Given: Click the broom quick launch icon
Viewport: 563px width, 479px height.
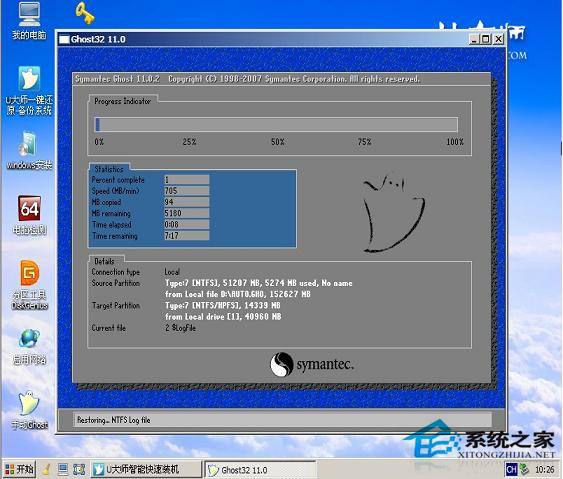Looking at the screenshot, I should point(46,469).
